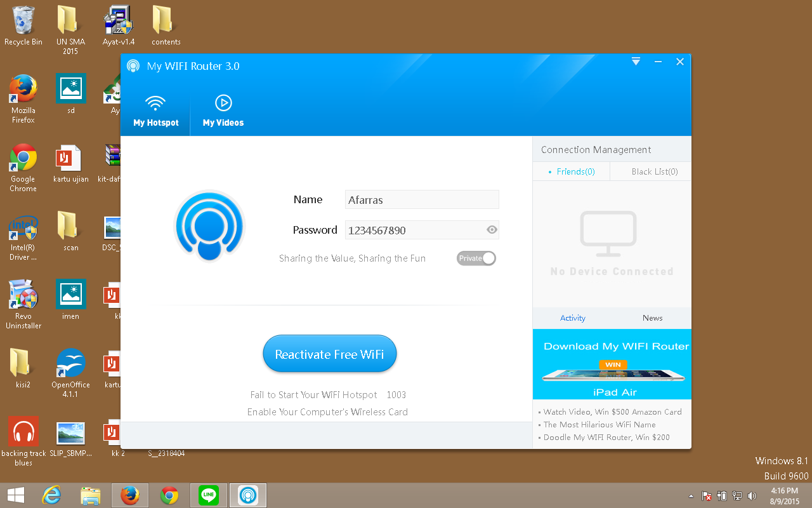812x508 pixels.
Task: Show hidden tray icons arrow
Action: (x=691, y=496)
